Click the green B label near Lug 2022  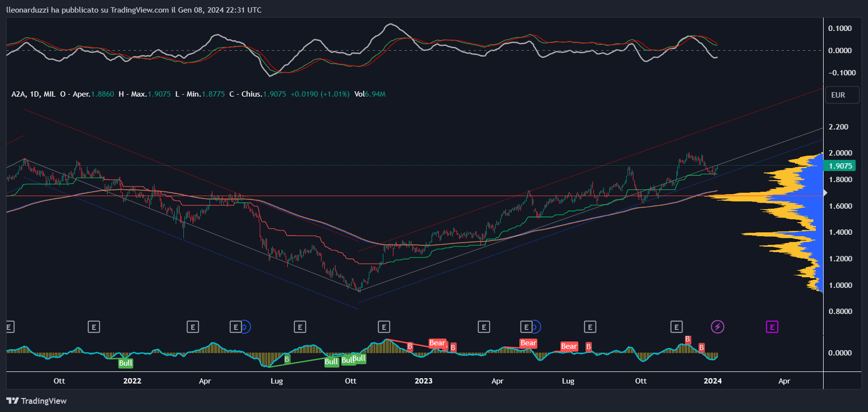tap(287, 359)
